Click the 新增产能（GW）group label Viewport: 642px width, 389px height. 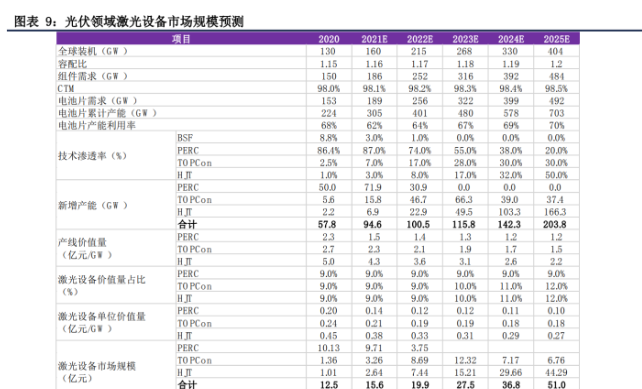tap(93, 205)
